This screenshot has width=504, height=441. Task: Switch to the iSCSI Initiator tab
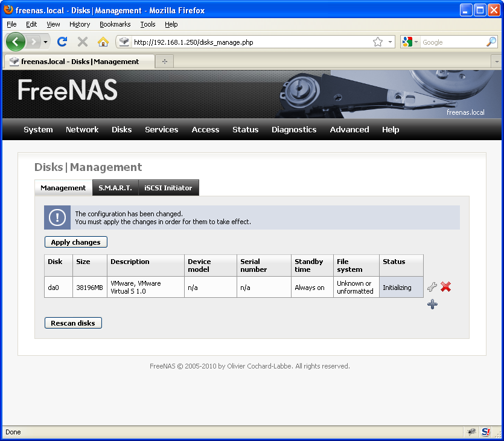[x=168, y=187]
